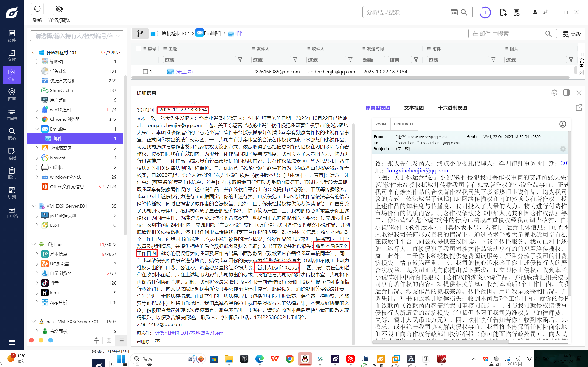Viewport: 588px width, 367px height.
Task: Toggle the 详情/预览 eye icon
Action: 59,9
